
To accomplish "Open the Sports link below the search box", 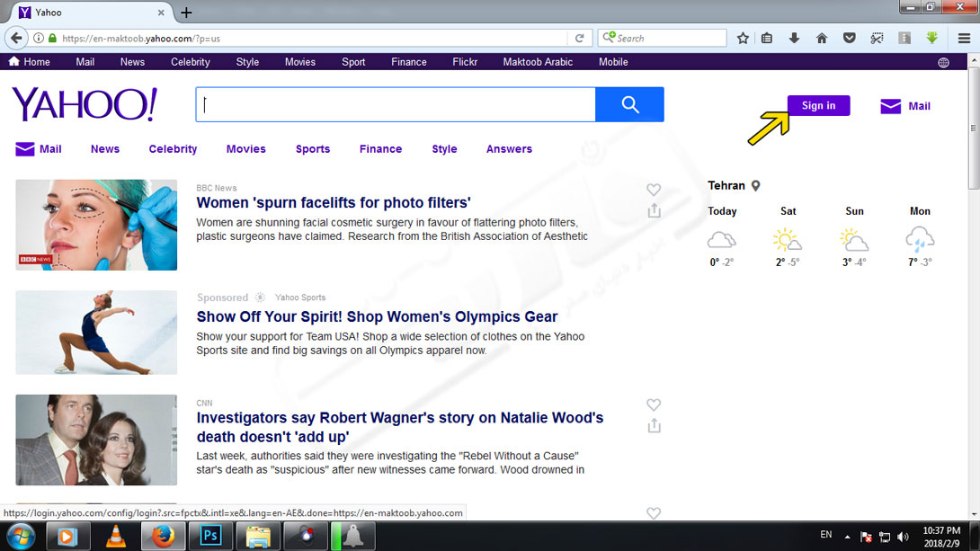I will pyautogui.click(x=313, y=148).
